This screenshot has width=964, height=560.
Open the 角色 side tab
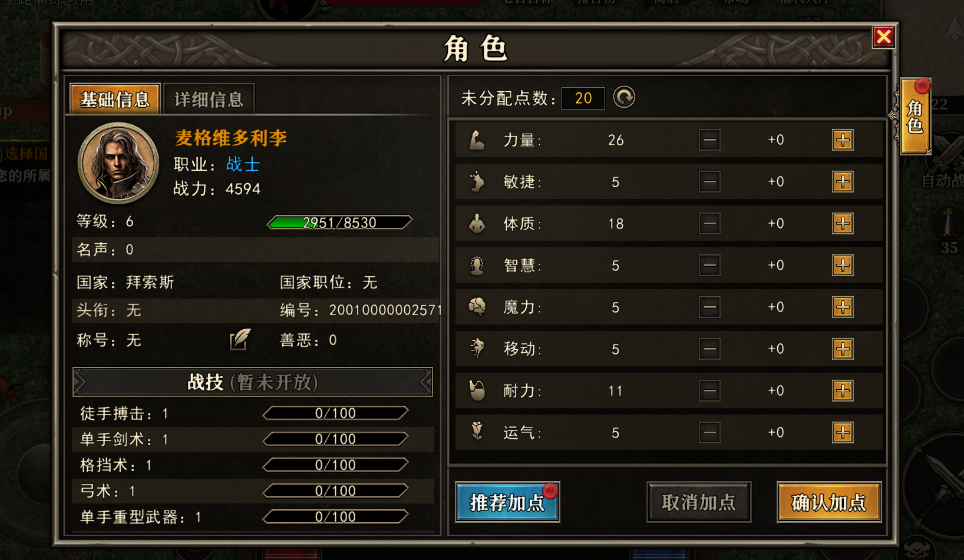point(915,116)
